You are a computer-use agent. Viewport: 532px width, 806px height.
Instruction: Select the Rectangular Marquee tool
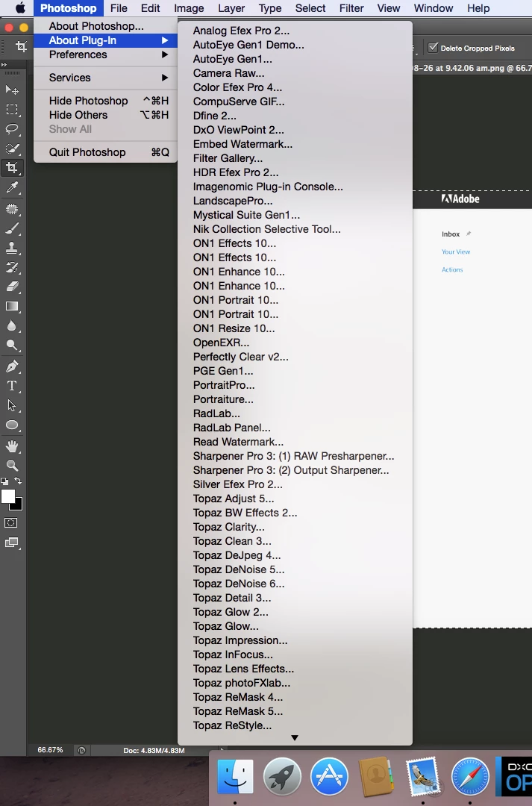12,110
